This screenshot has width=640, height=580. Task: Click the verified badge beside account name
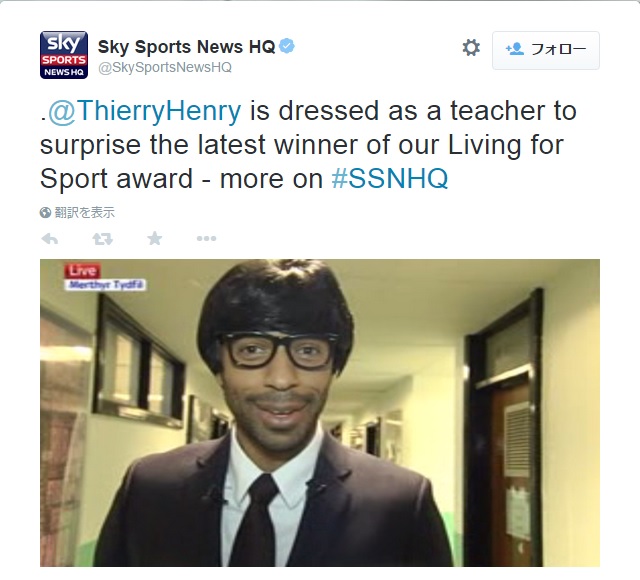click(287, 46)
